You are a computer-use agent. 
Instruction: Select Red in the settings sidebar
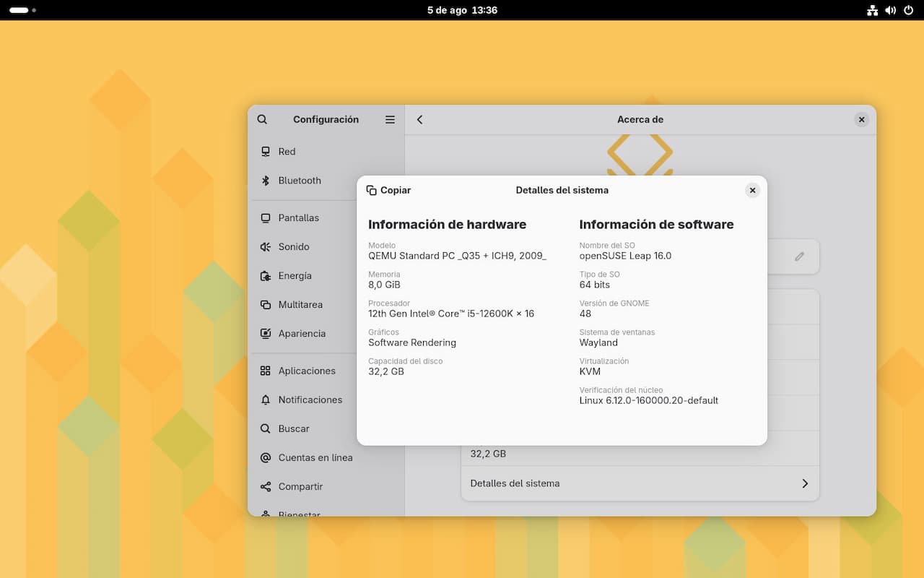(287, 152)
